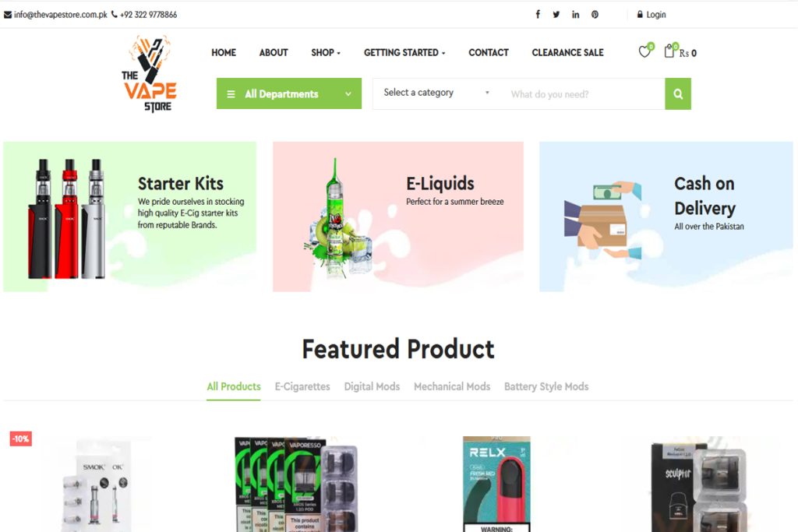This screenshot has height=532, width=798.
Task: Click the green search magnifier button
Action: tap(678, 93)
